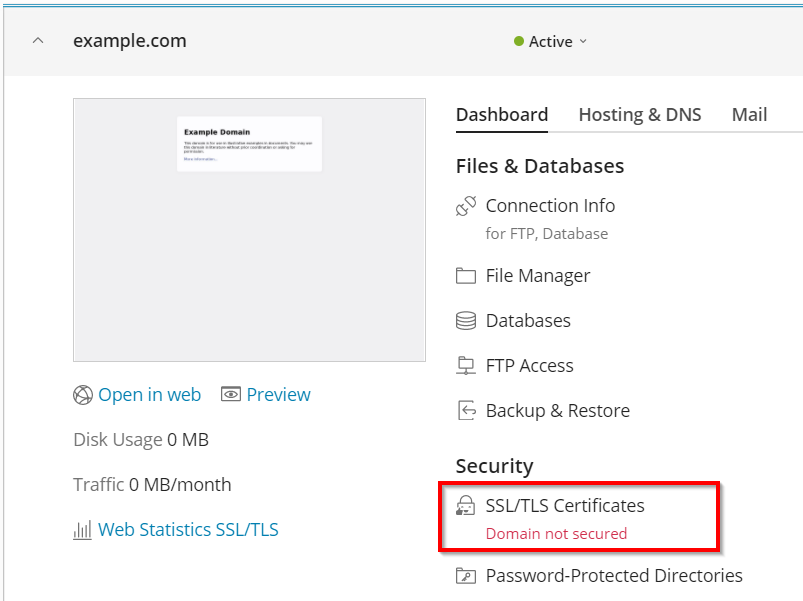Click the Connection Info plug icon
This screenshot has height=601, width=803.
pos(465,206)
